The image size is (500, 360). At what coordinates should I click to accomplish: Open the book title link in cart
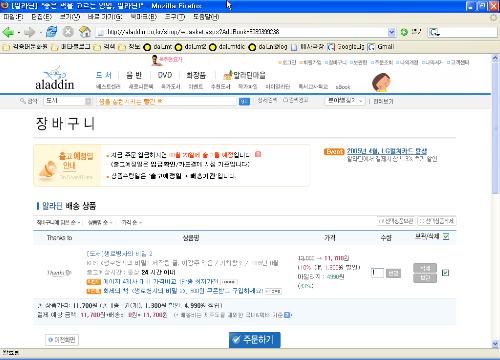(x=119, y=253)
